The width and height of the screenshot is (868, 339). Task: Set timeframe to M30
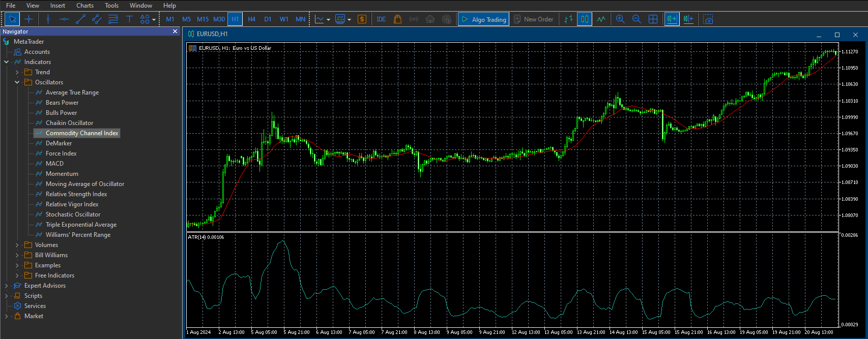pyautogui.click(x=219, y=19)
